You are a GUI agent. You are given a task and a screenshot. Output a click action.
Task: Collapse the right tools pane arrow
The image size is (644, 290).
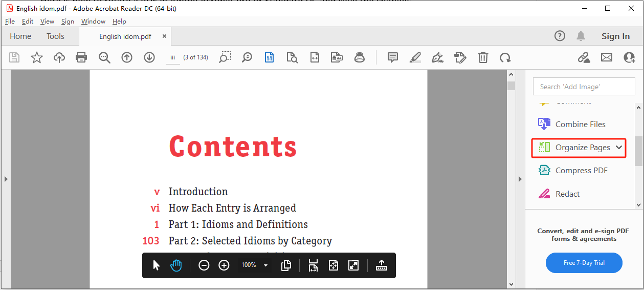coord(520,179)
